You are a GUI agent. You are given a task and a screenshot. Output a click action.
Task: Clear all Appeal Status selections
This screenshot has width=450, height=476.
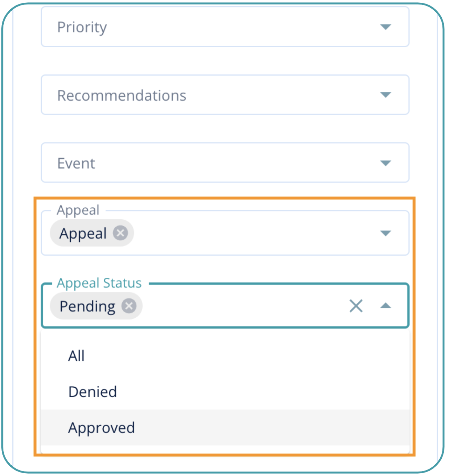click(356, 306)
